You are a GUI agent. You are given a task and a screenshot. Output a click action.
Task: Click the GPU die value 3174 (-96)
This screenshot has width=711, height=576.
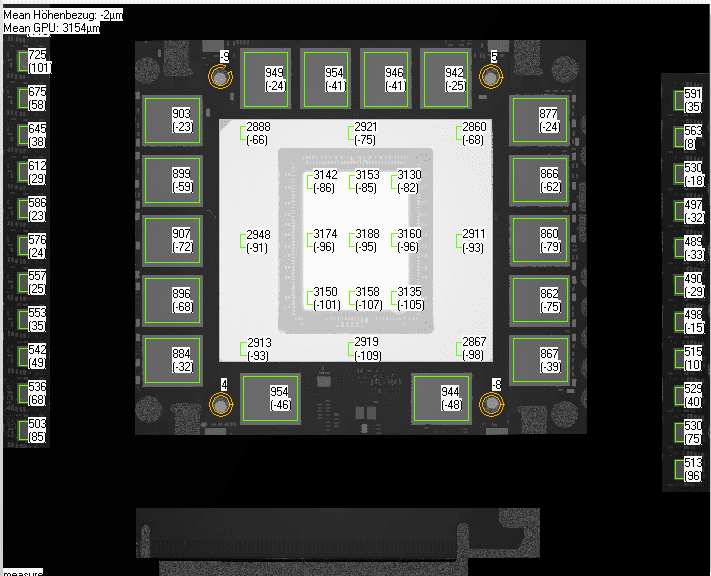point(325,240)
